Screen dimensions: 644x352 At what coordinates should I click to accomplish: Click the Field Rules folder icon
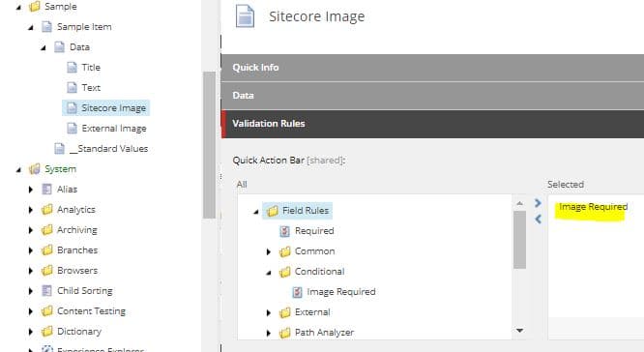tap(273, 211)
